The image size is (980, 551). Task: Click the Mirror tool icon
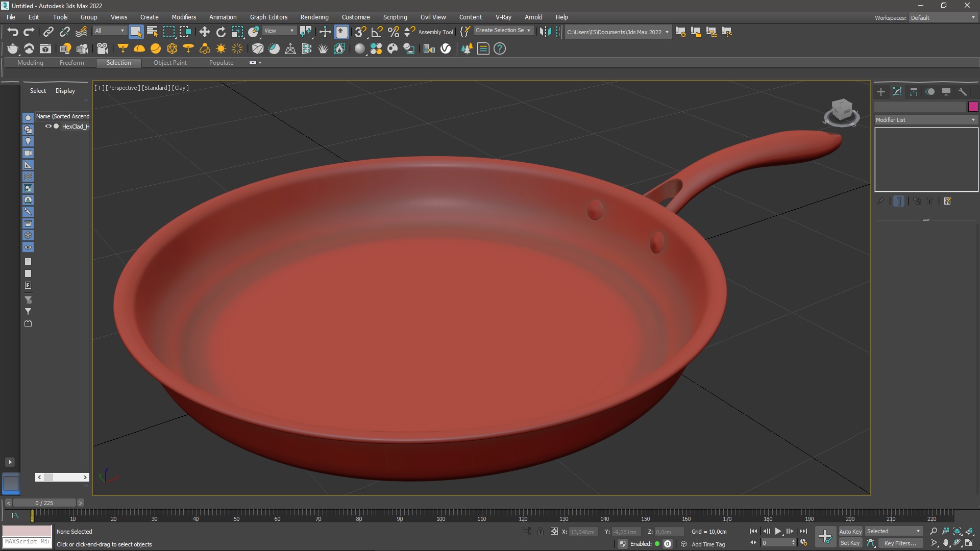(x=545, y=32)
